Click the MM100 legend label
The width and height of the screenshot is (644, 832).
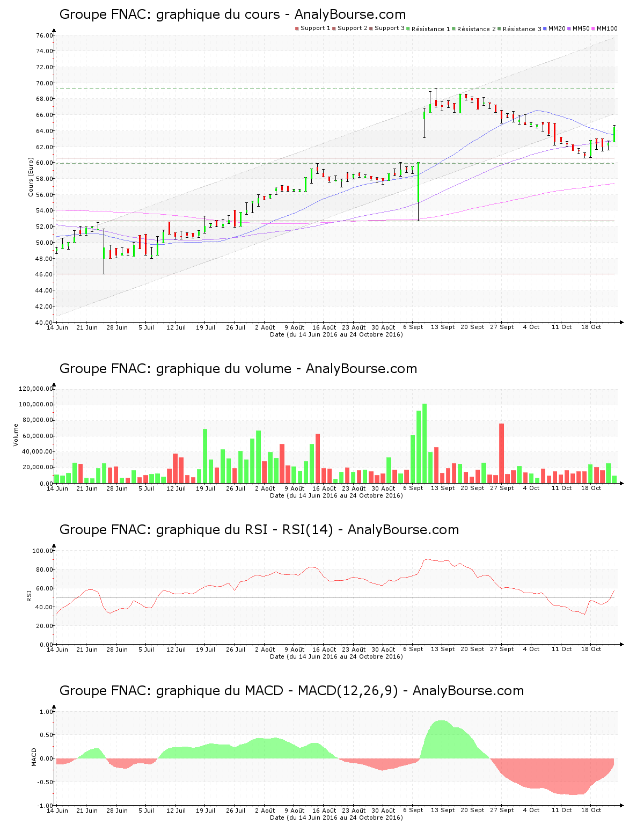point(607,28)
